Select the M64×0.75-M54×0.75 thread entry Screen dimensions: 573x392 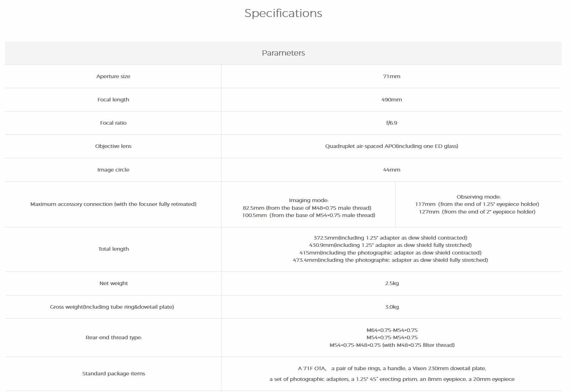(392, 330)
